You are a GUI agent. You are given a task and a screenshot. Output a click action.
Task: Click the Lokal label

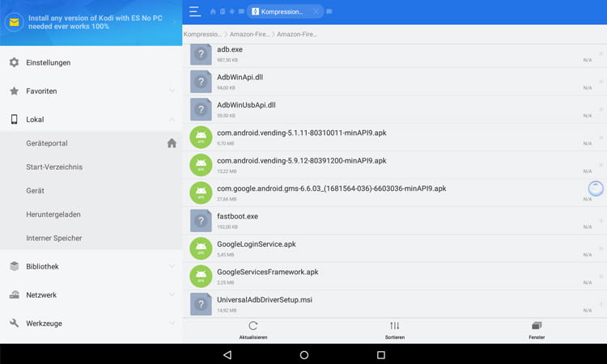pyautogui.click(x=35, y=120)
